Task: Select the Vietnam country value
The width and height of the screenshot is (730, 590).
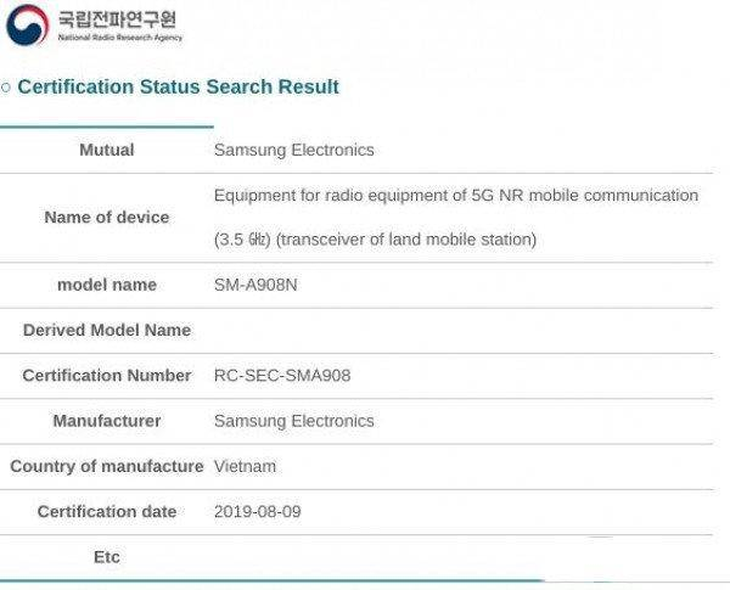Action: [245, 466]
